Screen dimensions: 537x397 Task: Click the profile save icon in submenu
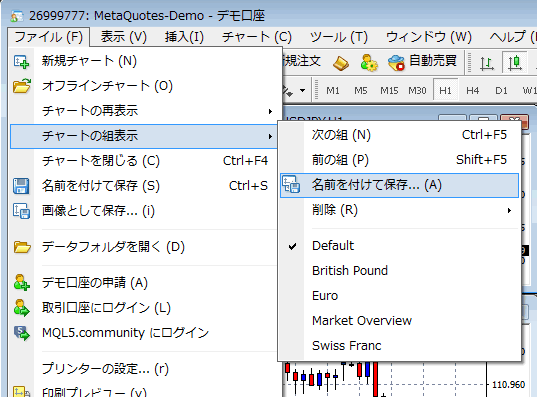[291, 185]
